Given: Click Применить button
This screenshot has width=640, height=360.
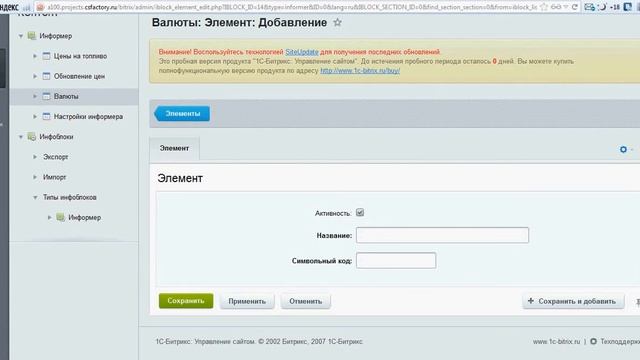Looking at the screenshot, I should [x=247, y=301].
